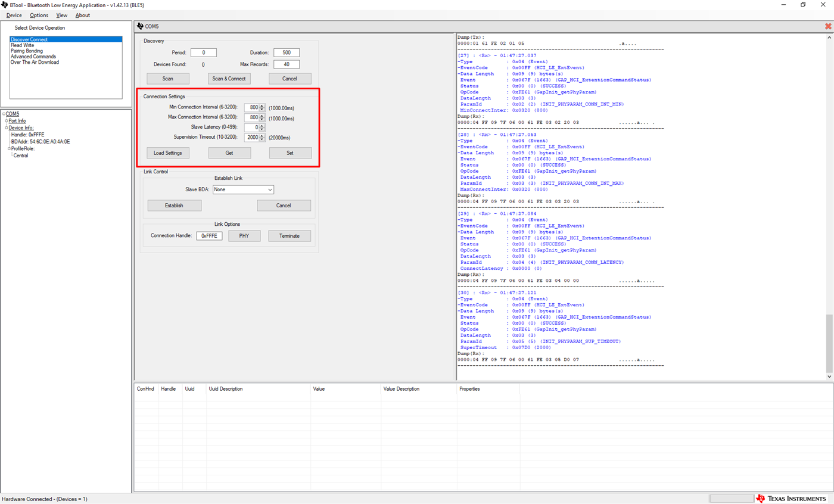Collapse the ProfileRole tree node
Screen dimensions: 834x504
click(9, 148)
